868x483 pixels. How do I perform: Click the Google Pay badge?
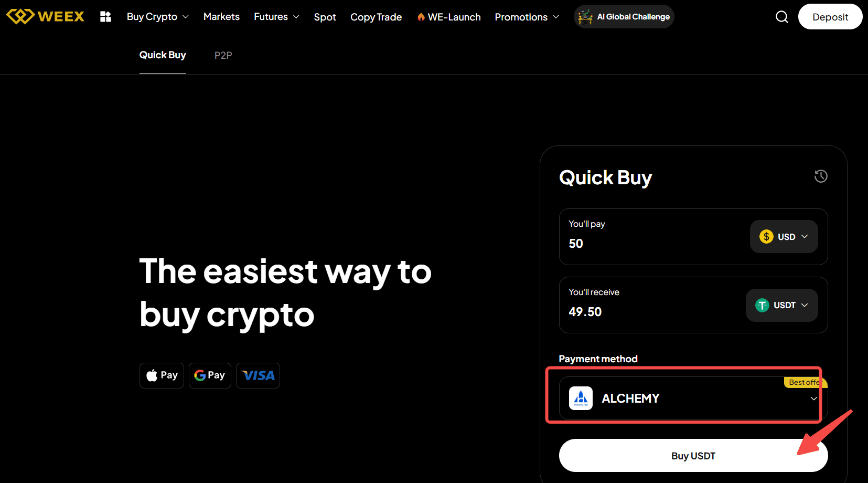click(x=210, y=375)
